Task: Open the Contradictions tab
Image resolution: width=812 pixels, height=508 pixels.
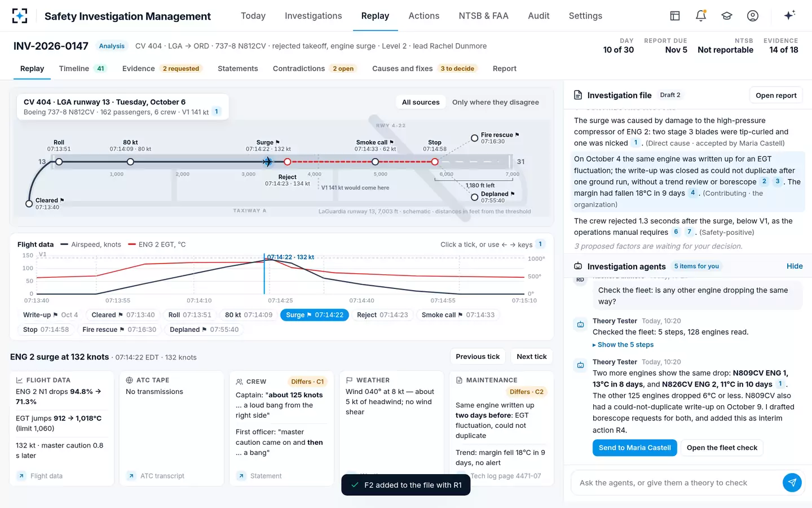Action: pyautogui.click(x=314, y=68)
